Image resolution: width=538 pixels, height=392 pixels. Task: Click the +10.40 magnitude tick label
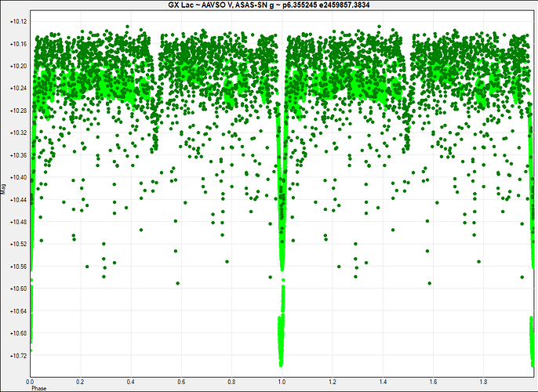16,177
